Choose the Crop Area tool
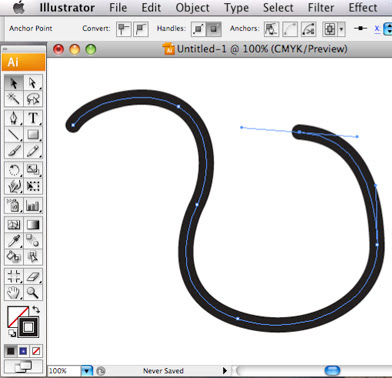392x378 pixels. [x=14, y=276]
